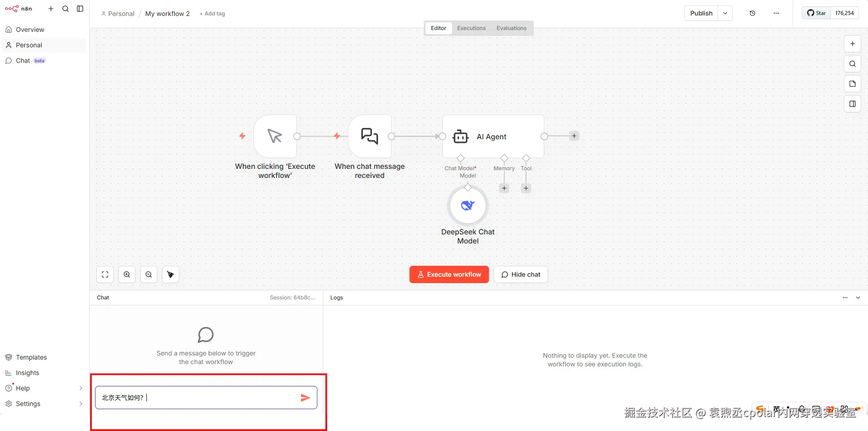This screenshot has width=868, height=431.
Task: Click the fit-to-view canvas button
Action: [105, 274]
